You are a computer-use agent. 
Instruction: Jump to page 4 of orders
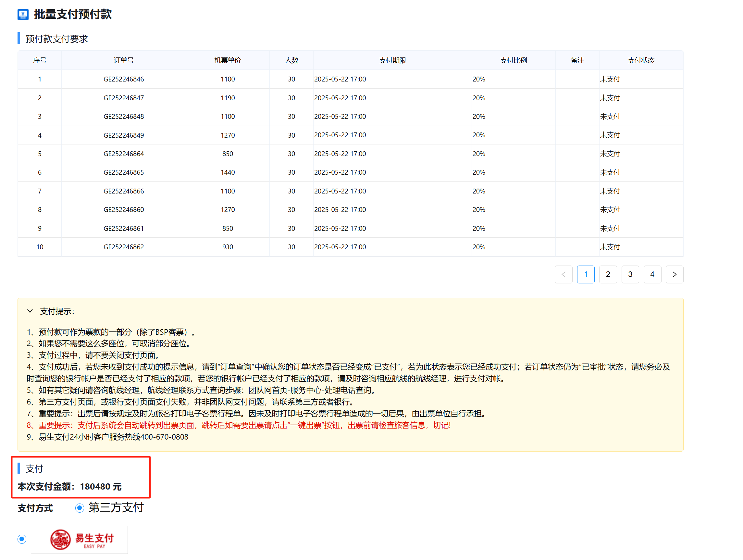click(652, 274)
